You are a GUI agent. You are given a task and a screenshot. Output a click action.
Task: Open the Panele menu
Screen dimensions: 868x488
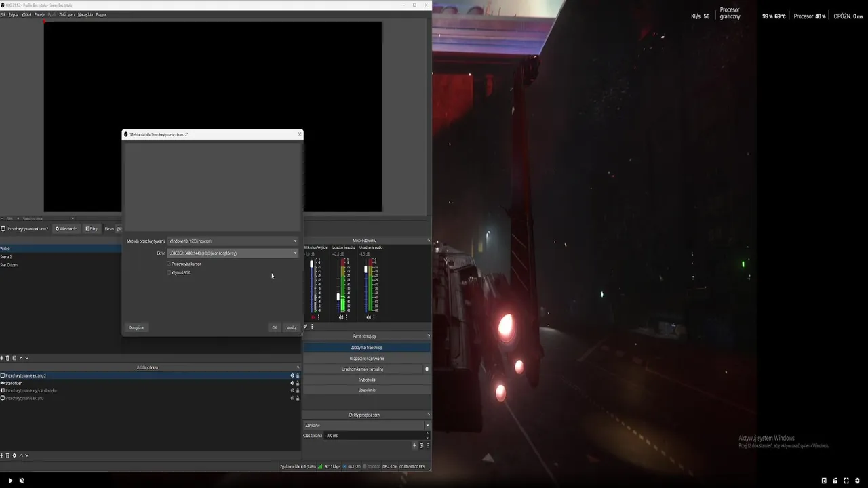[x=39, y=14]
